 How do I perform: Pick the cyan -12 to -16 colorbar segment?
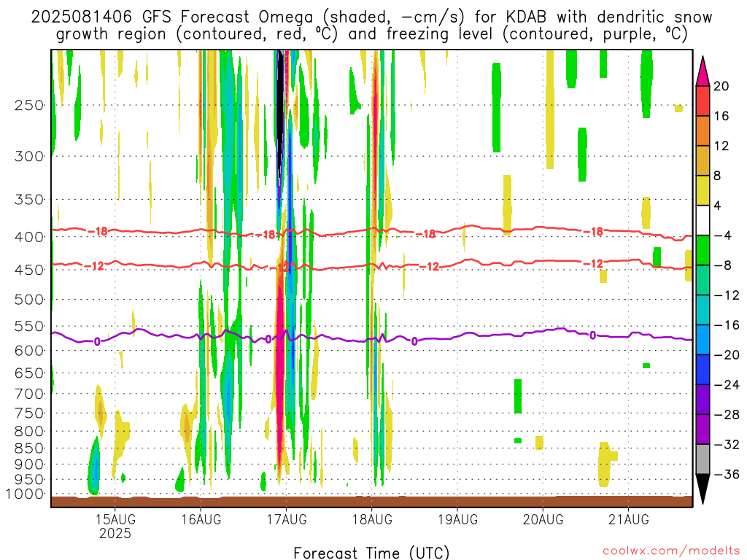703,310
